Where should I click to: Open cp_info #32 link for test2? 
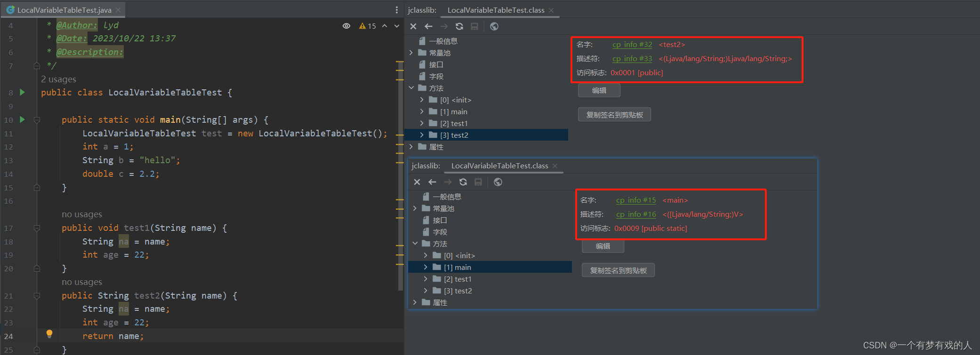pos(632,45)
